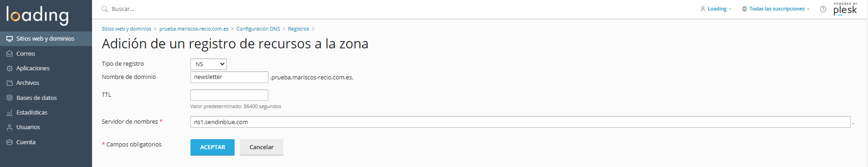This screenshot has width=868, height=167.
Task: Click the Cuenta icon in sidebar
Action: point(10,142)
